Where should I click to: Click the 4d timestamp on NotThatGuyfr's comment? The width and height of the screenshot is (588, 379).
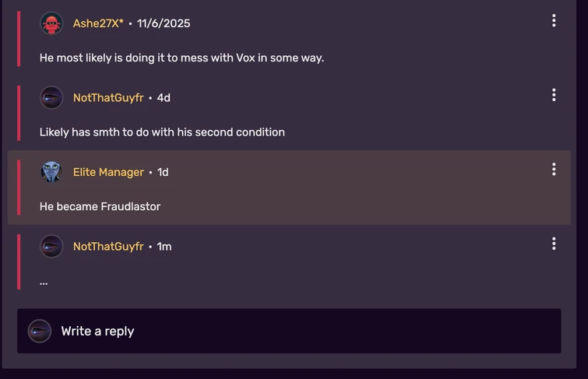click(164, 98)
